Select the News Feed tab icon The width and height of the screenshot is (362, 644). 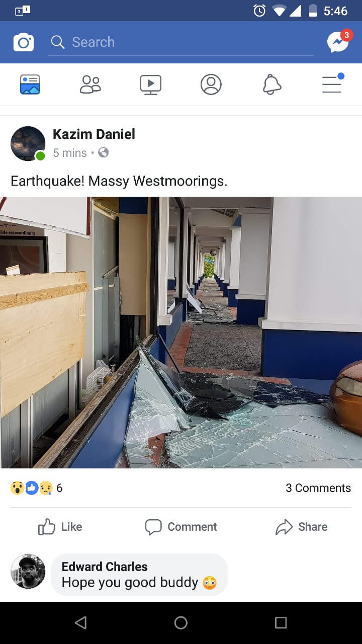[x=30, y=85]
